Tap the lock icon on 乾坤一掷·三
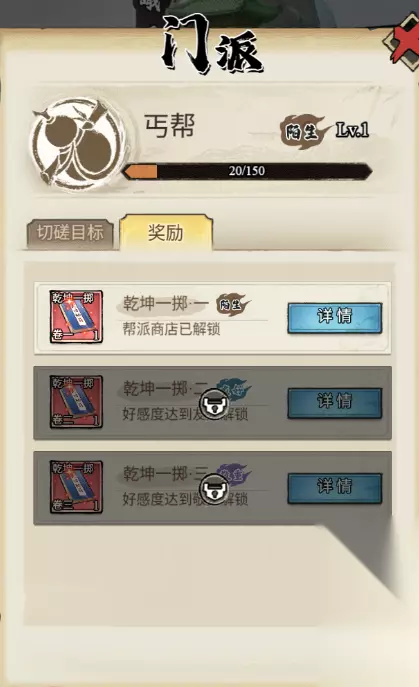Screen dimensions: 419x687 pos(215,488)
